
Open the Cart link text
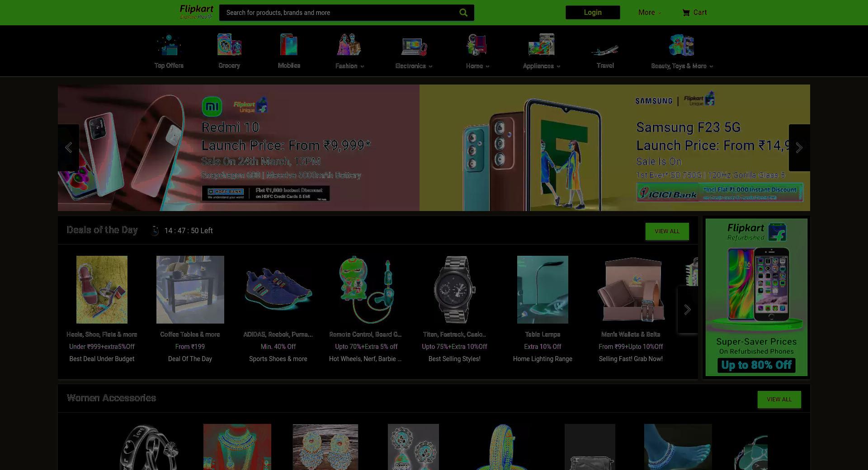[700, 13]
